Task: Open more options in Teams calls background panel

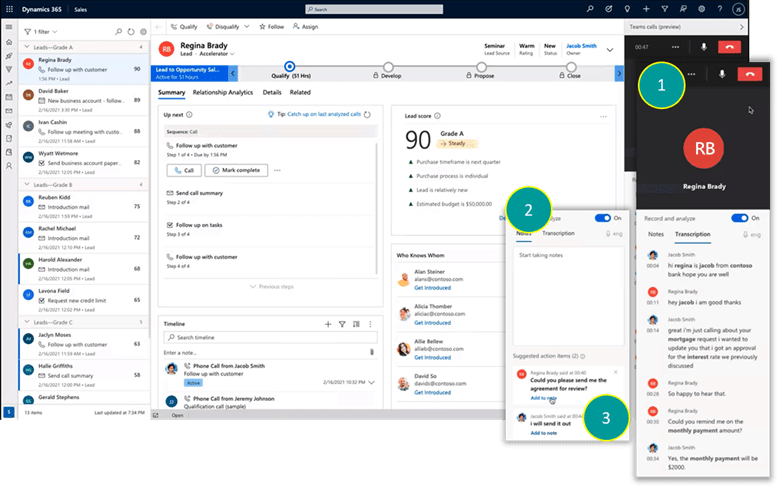Action: click(x=675, y=47)
